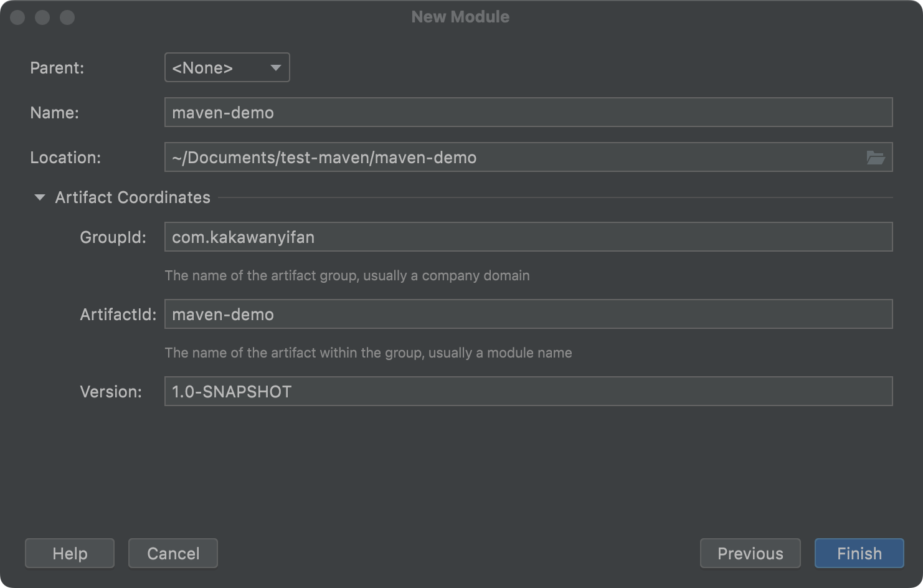Go back with the Previous button
The width and height of the screenshot is (923, 588).
pyautogui.click(x=750, y=553)
